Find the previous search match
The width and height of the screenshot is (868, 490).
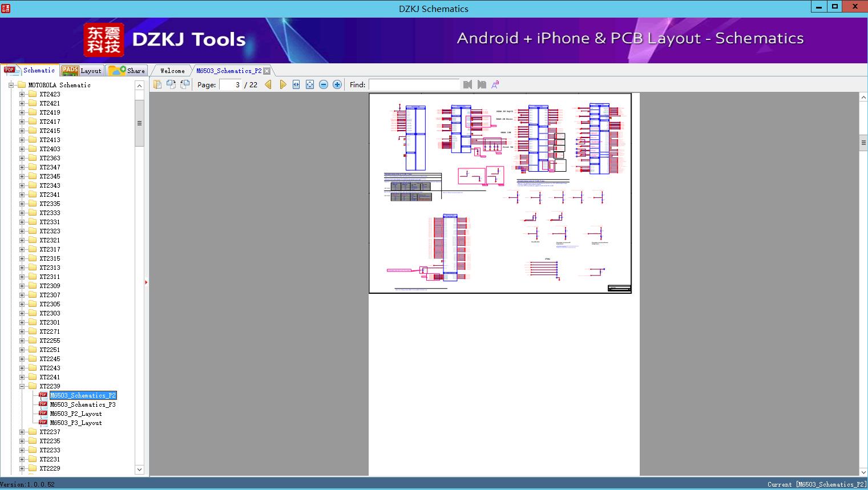[x=468, y=84]
